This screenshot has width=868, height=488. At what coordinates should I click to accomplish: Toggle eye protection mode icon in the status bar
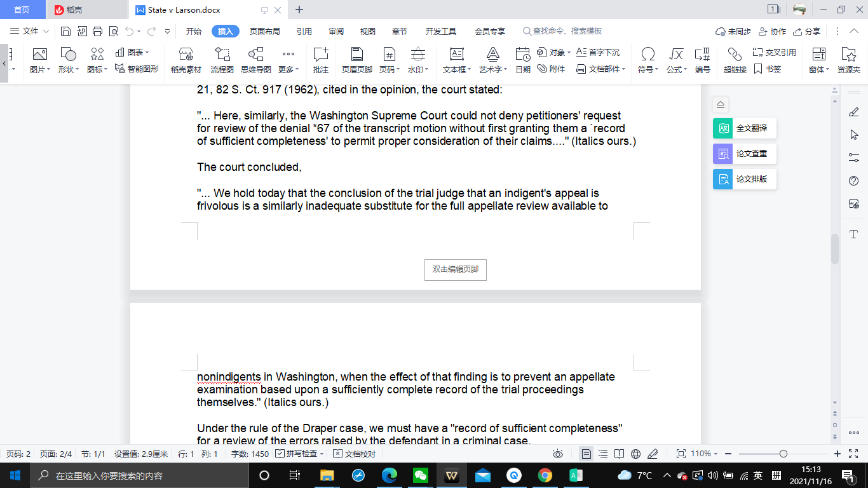click(x=558, y=454)
